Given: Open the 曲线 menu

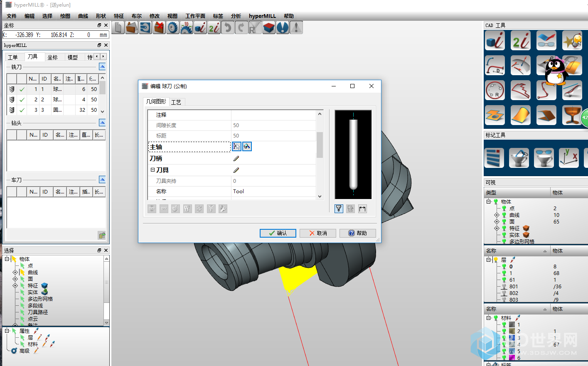Looking at the screenshot, I should [x=83, y=16].
